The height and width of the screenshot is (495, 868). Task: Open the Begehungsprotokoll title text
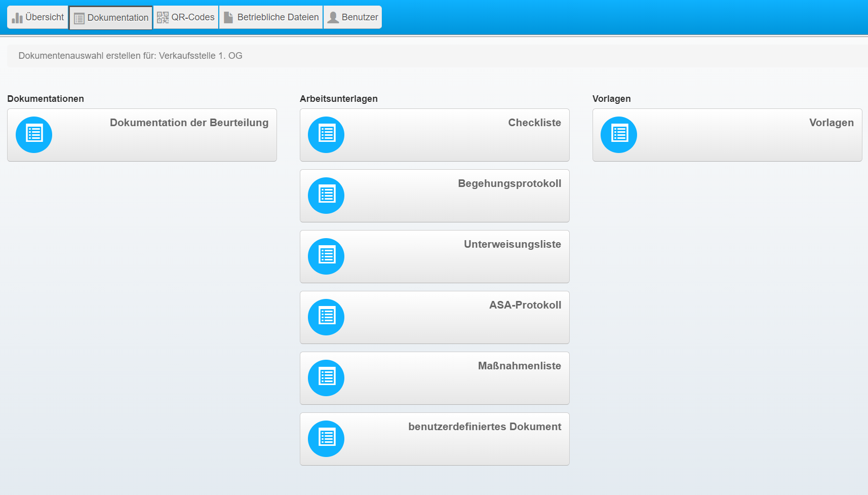pyautogui.click(x=509, y=183)
